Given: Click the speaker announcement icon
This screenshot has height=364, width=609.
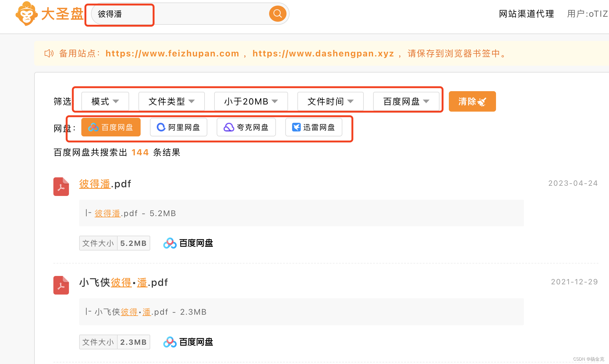Looking at the screenshot, I should [x=49, y=53].
